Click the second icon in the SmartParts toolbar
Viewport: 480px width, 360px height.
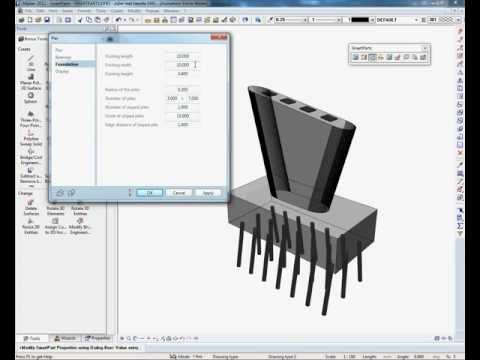pyautogui.click(x=364, y=58)
